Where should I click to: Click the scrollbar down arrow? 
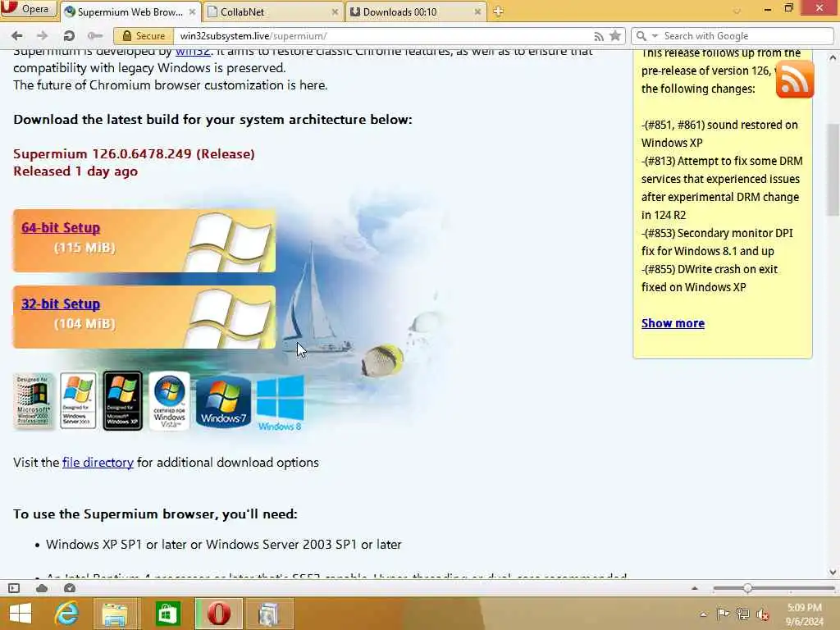[833, 572]
